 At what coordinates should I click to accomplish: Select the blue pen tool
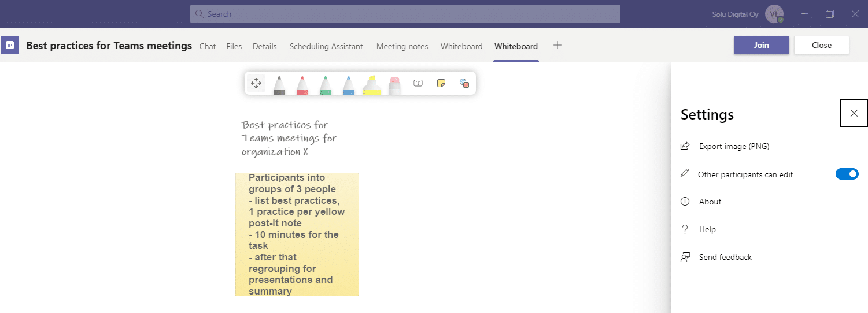pyautogui.click(x=348, y=84)
